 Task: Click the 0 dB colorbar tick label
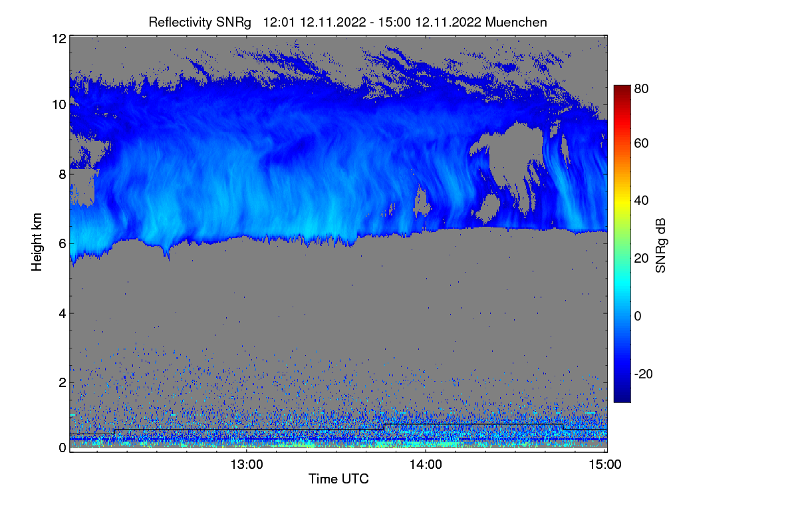click(x=638, y=315)
